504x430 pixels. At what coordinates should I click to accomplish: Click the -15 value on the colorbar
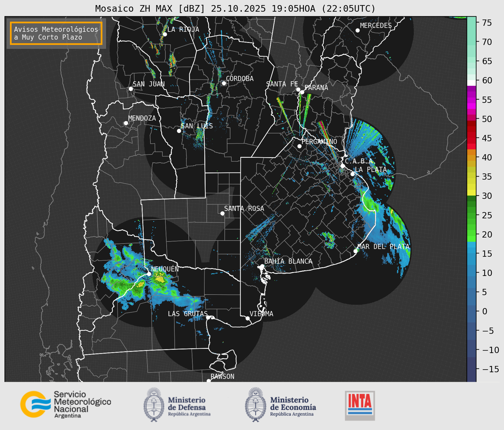coord(491,369)
